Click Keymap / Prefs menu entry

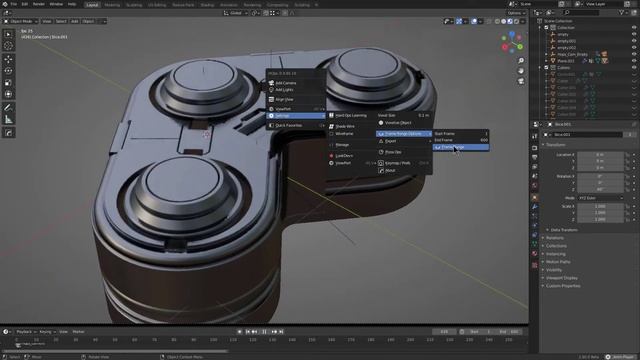coord(403,163)
